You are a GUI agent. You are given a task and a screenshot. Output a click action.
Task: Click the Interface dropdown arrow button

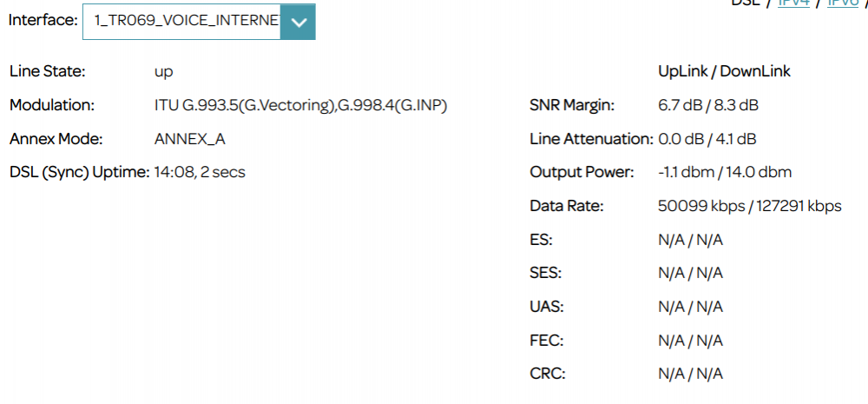click(299, 22)
